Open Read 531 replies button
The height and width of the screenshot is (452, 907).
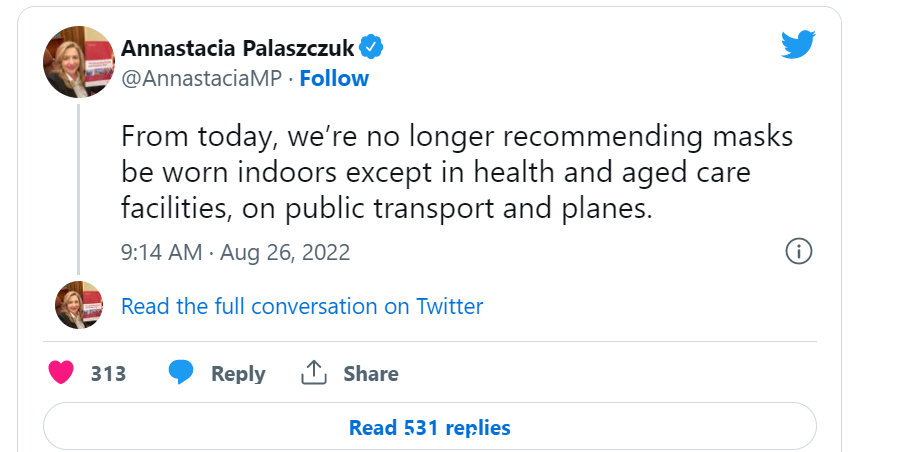pos(430,427)
